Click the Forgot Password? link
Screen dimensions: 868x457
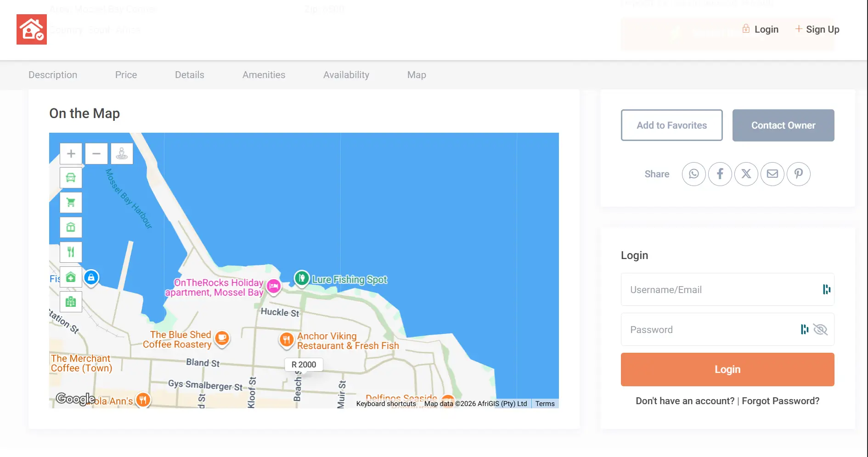(780, 401)
